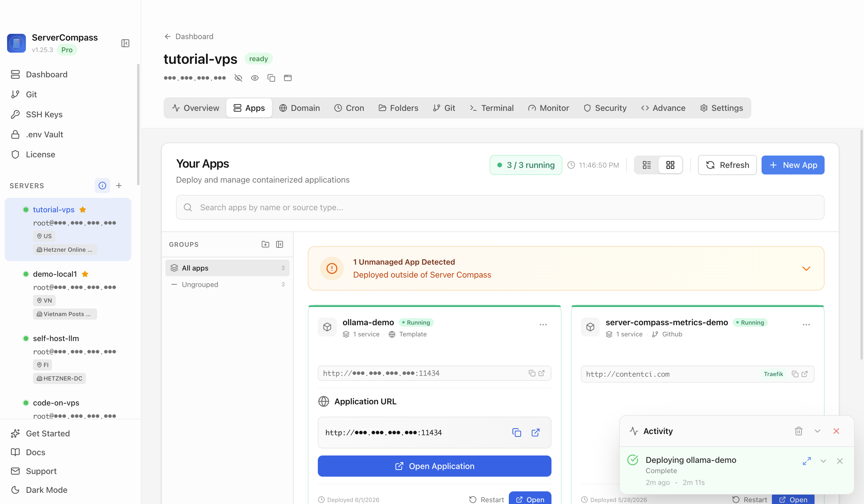864x504 pixels.
Task: Collapse the Activity panel chevron
Action: click(x=818, y=431)
